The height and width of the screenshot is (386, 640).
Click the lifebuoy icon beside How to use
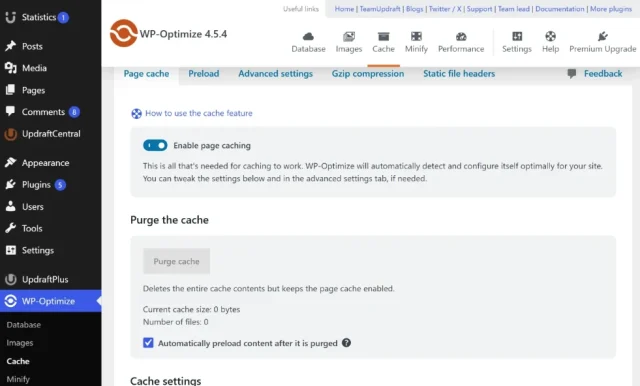coord(136,113)
